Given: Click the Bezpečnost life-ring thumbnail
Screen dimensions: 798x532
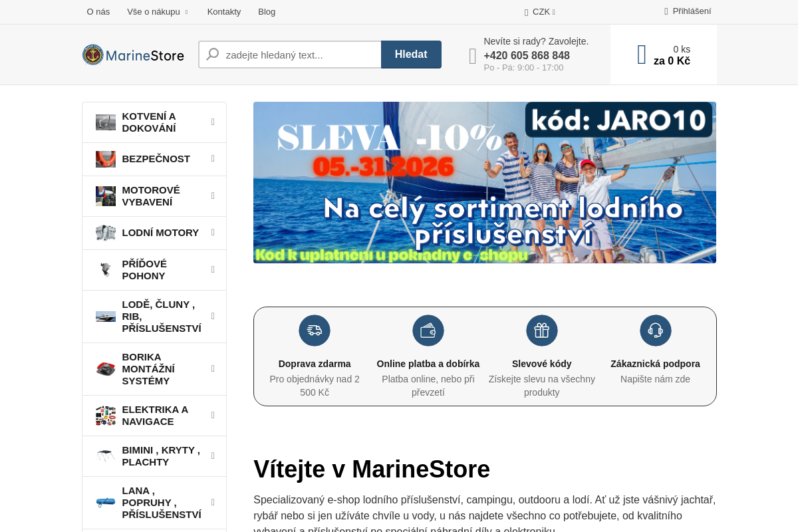Looking at the screenshot, I should click(106, 159).
